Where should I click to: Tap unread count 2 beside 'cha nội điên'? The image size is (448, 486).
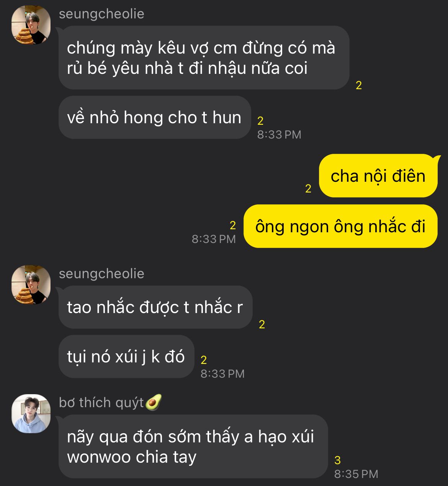tap(308, 188)
